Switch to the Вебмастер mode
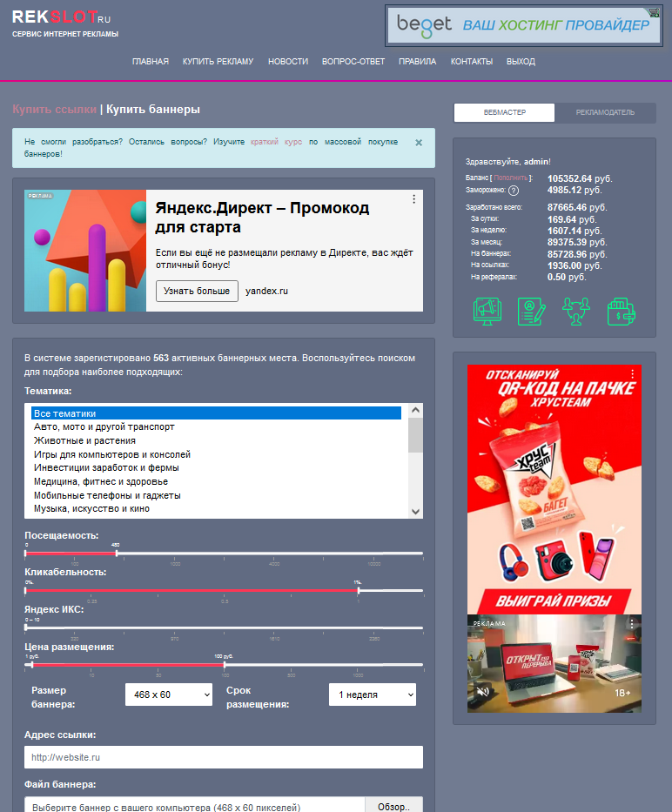 [x=505, y=112]
